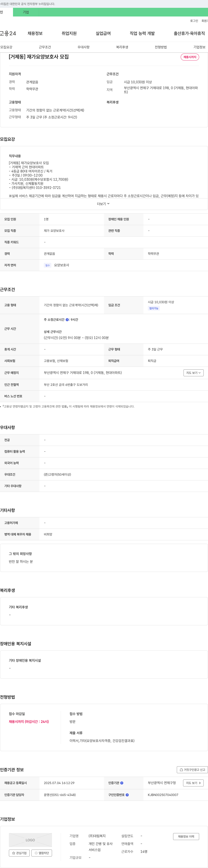Click the job title [거제동] 재가요양보호사 모집
Viewport: 208px width, 868px height.
(39, 57)
